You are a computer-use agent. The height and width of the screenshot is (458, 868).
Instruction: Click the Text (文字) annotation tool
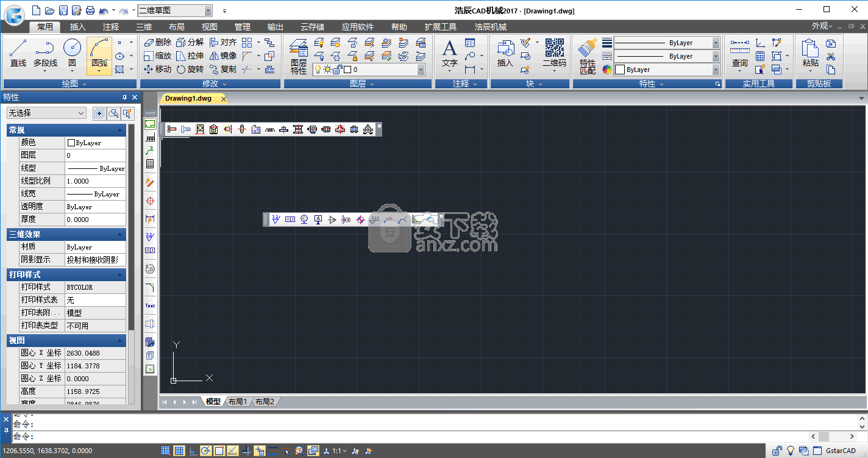coord(449,55)
